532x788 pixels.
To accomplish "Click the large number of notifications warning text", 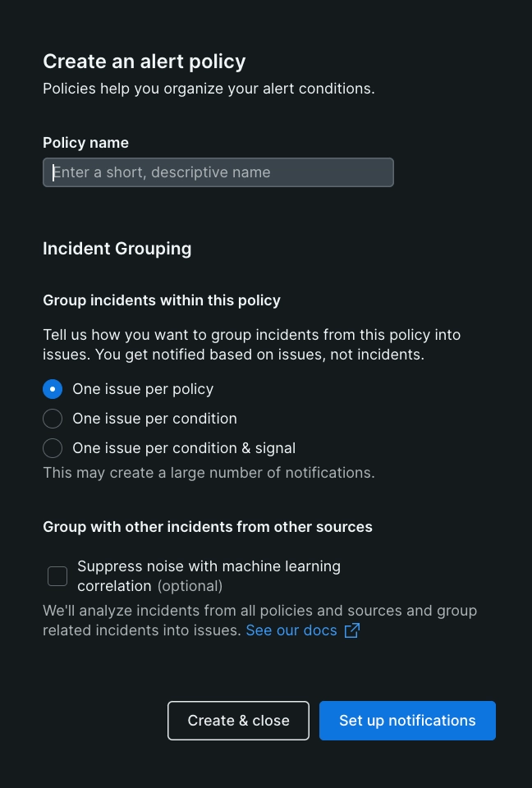I will coord(209,473).
